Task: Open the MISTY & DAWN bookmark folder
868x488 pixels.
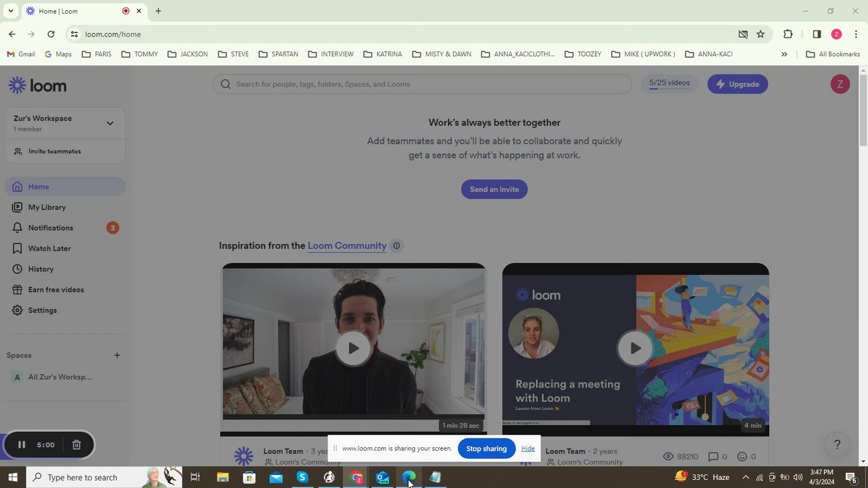Action: 441,54
